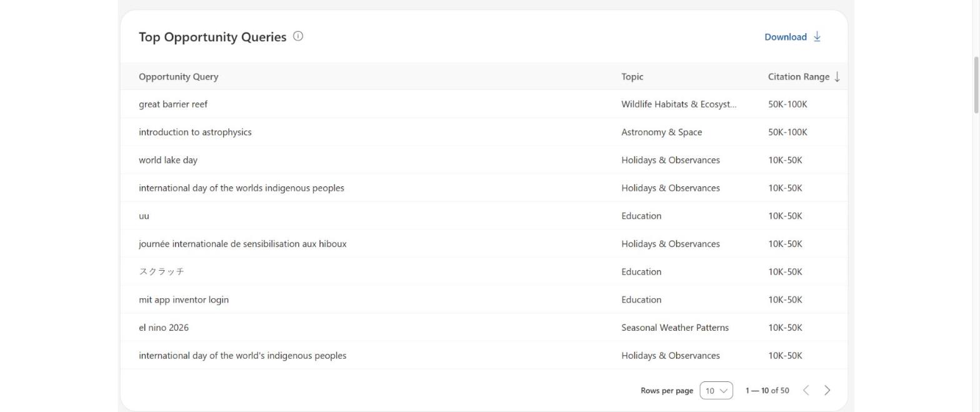Screen dimensions: 980x412
Task: Select 'international day of the worlds indigenous peoples'
Action: click(241, 188)
